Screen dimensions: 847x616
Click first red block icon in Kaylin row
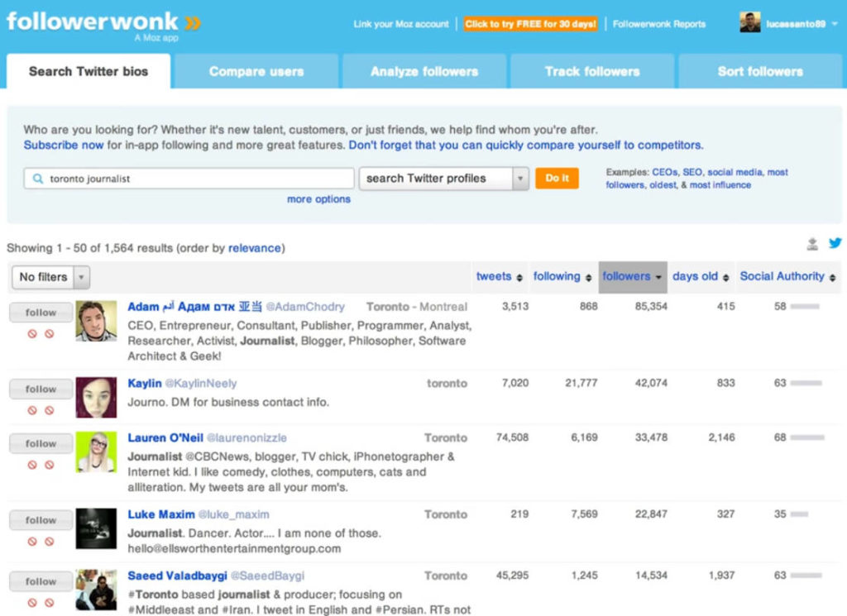[x=32, y=410]
